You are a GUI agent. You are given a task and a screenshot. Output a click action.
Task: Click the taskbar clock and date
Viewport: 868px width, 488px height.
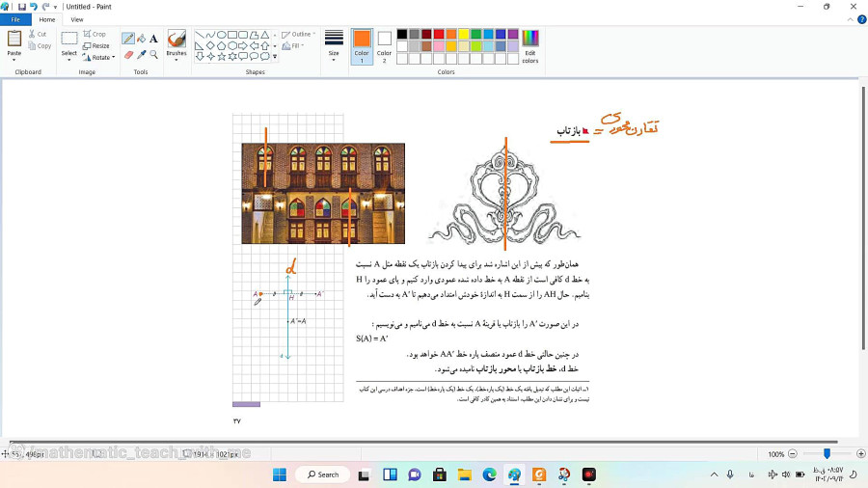828,474
